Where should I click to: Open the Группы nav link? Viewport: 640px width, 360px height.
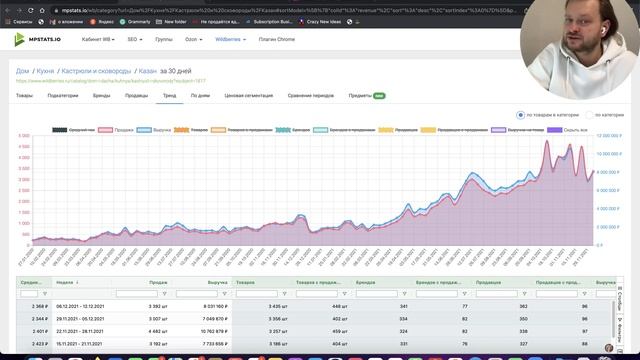(x=164, y=40)
